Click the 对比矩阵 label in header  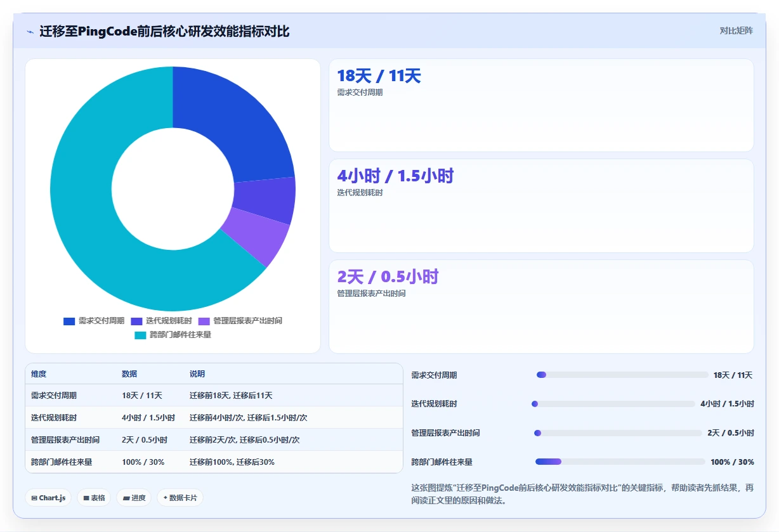736,30
